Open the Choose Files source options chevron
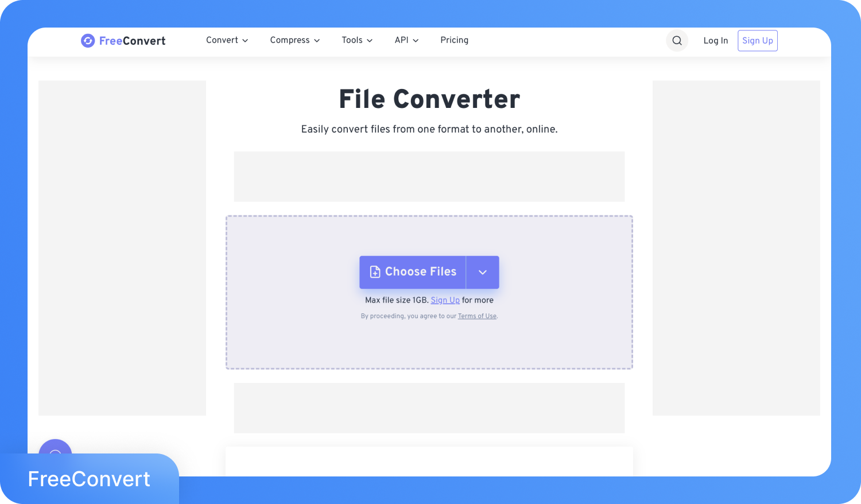 tap(483, 272)
